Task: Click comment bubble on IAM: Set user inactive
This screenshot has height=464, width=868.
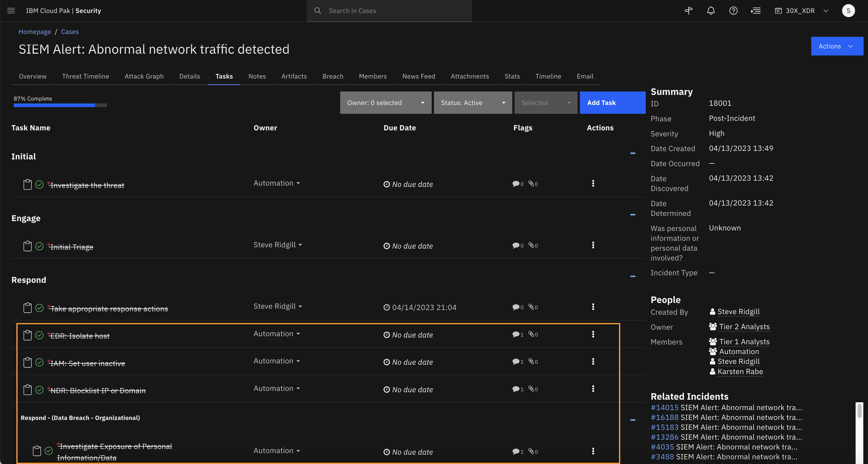Action: click(x=516, y=362)
